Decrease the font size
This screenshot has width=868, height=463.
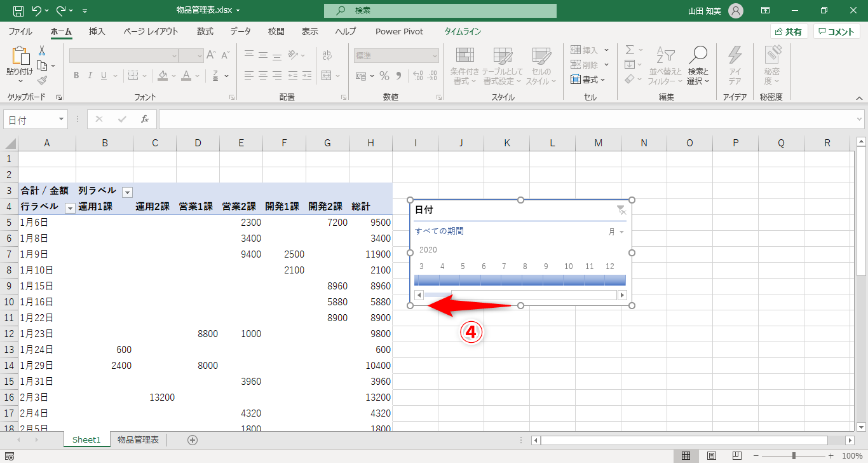click(226, 55)
